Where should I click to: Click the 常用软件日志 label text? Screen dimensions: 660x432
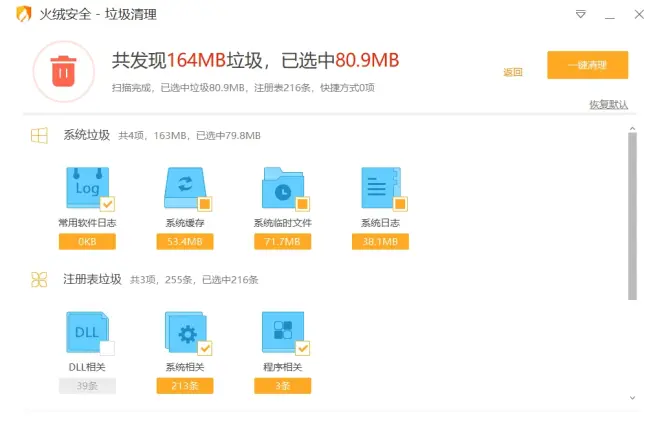click(87, 223)
